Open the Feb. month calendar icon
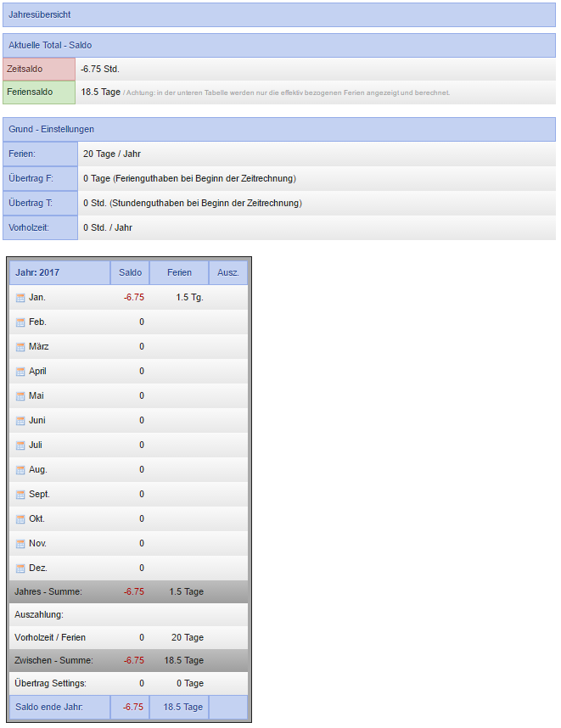 point(20,322)
